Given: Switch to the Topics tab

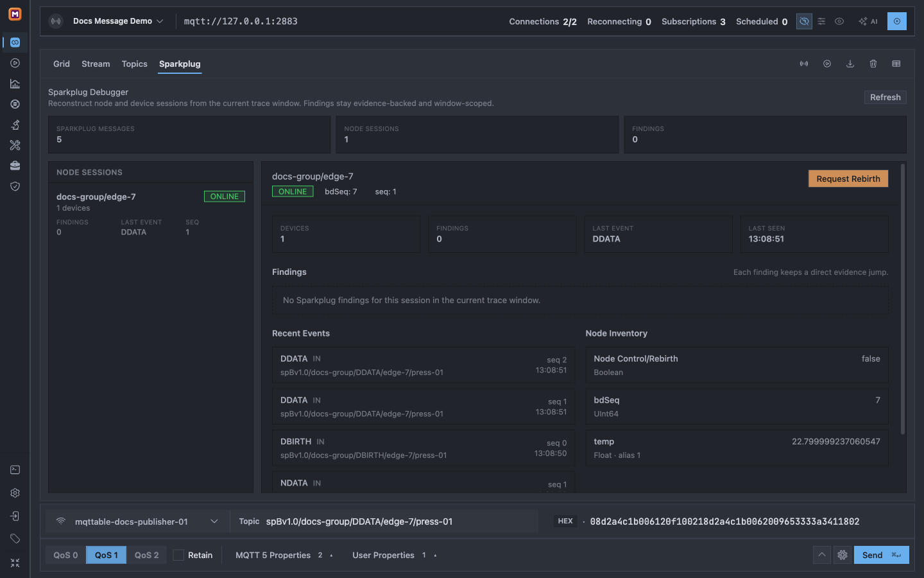Looking at the screenshot, I should click(135, 64).
